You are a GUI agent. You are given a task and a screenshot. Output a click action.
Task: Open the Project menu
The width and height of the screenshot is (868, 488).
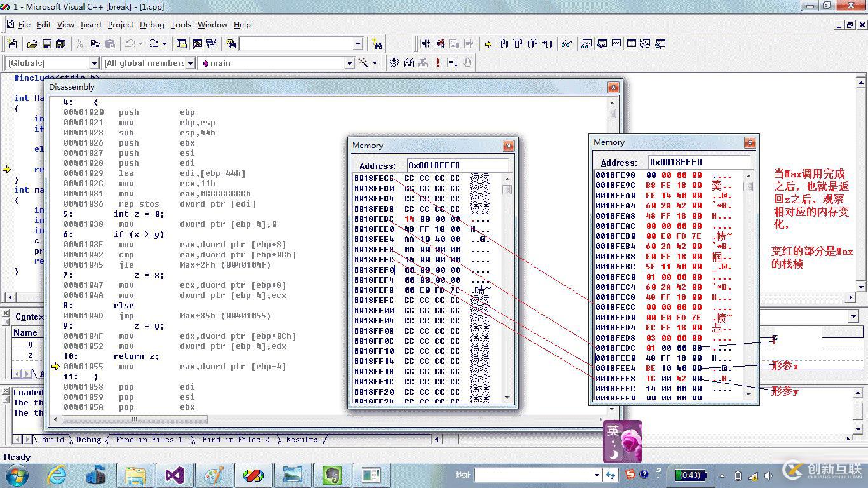[x=121, y=25]
